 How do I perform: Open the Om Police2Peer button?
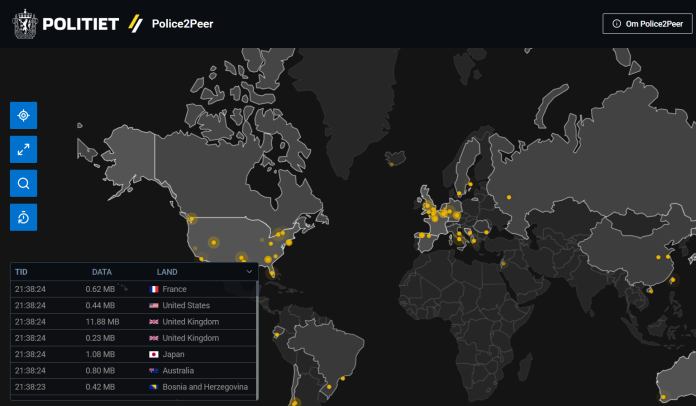click(x=646, y=24)
